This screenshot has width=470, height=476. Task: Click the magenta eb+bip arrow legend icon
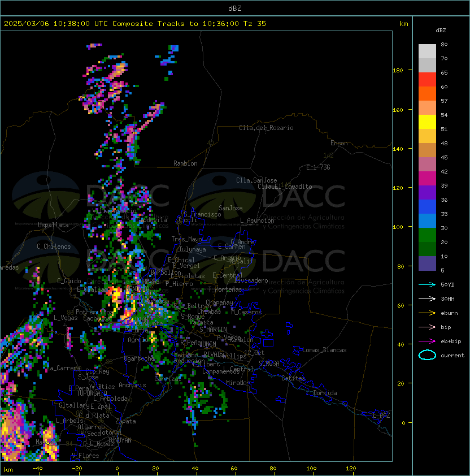click(427, 341)
